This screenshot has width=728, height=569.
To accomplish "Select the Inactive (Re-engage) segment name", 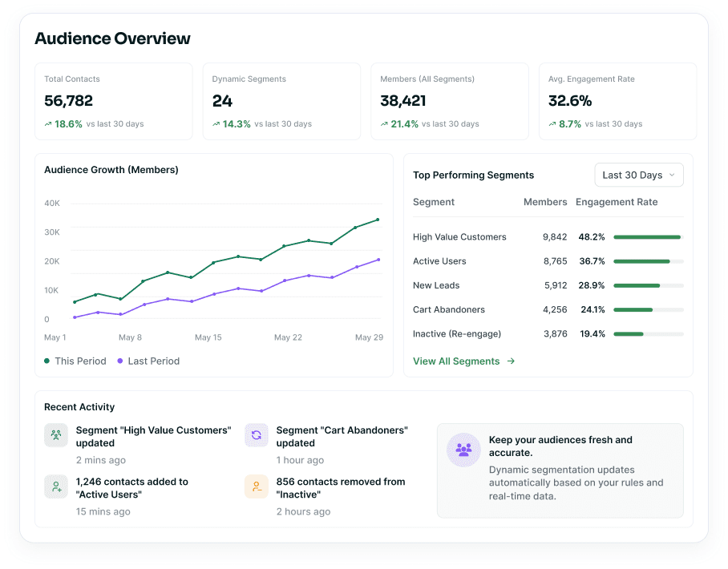I will click(x=457, y=333).
